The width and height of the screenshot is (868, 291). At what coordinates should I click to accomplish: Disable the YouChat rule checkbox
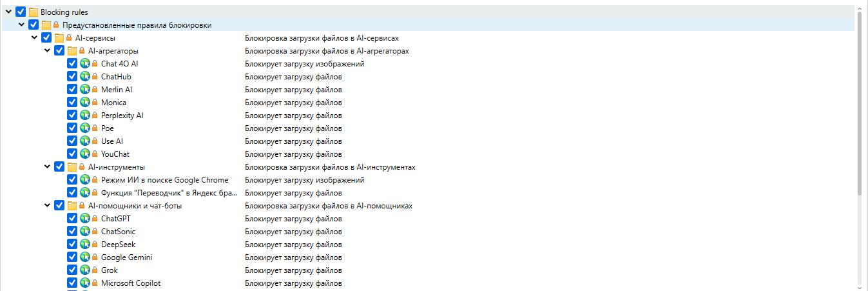[72, 154]
